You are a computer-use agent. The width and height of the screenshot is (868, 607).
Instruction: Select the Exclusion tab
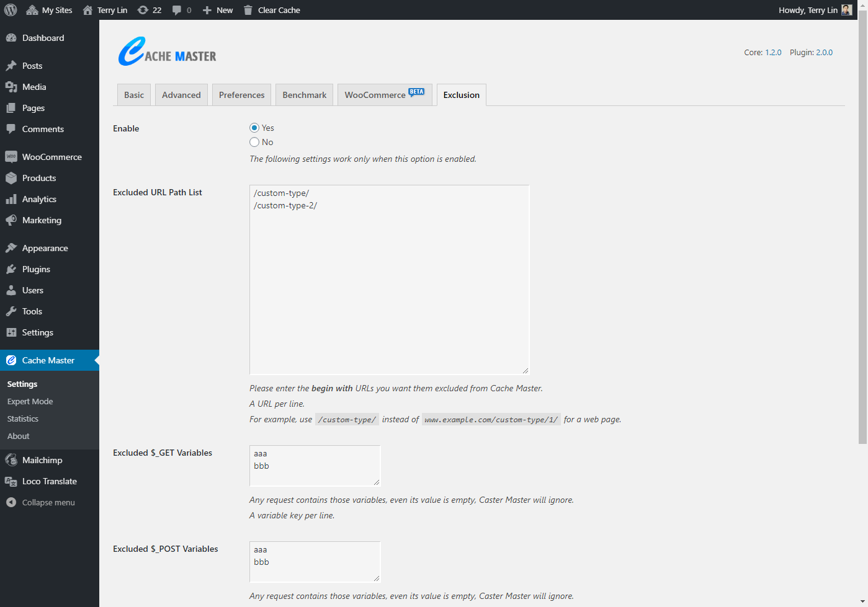[x=462, y=95]
